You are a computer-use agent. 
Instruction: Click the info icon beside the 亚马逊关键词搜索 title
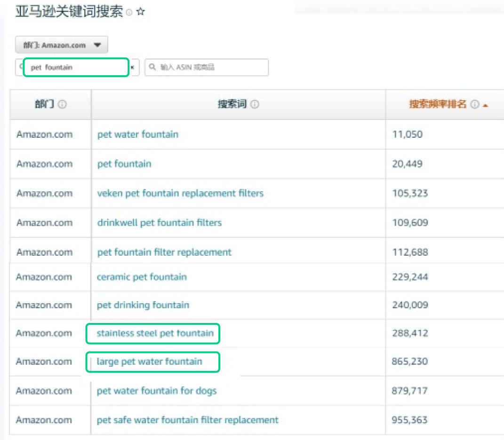click(129, 13)
